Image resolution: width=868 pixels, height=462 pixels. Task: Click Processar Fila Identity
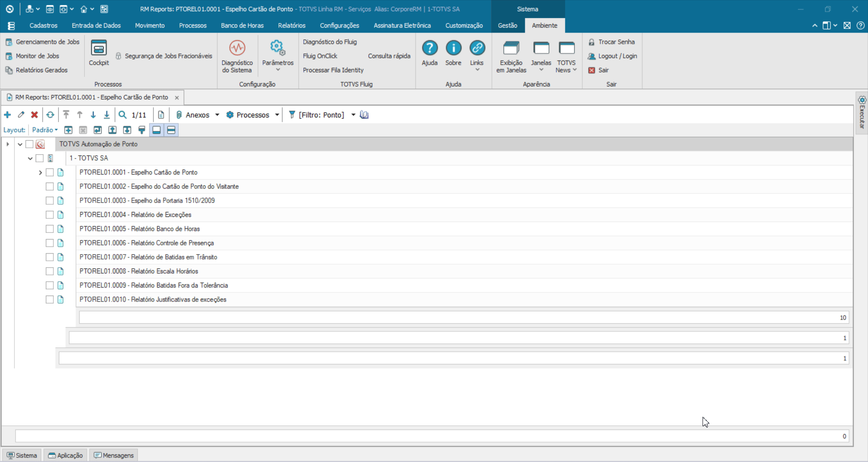pyautogui.click(x=333, y=70)
